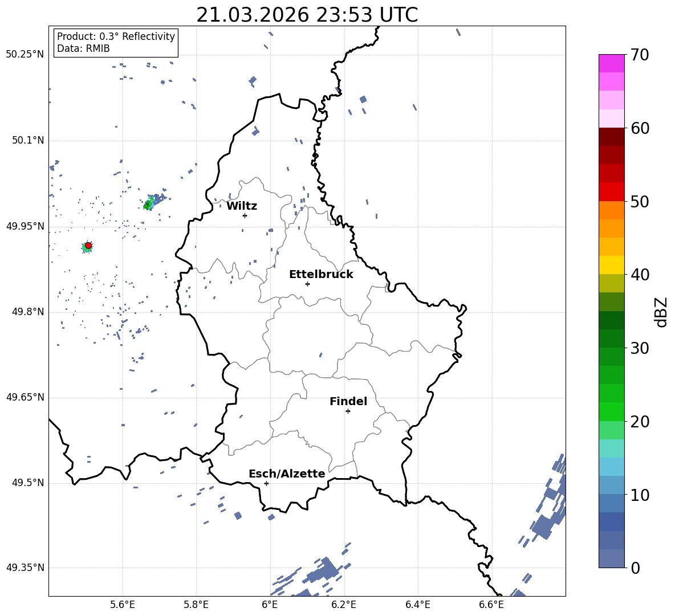
Task: Click the green radar echo northwest of Wiltz
Action: (x=149, y=205)
